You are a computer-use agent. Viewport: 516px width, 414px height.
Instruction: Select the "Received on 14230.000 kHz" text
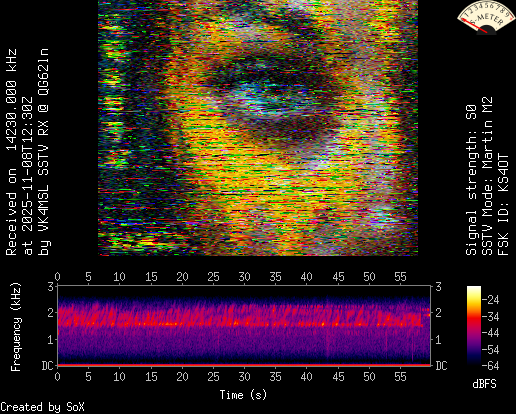click(11, 152)
